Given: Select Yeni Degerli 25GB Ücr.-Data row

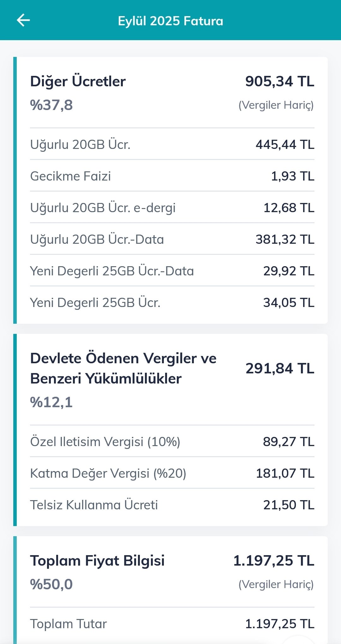Looking at the screenshot, I should coord(172,271).
